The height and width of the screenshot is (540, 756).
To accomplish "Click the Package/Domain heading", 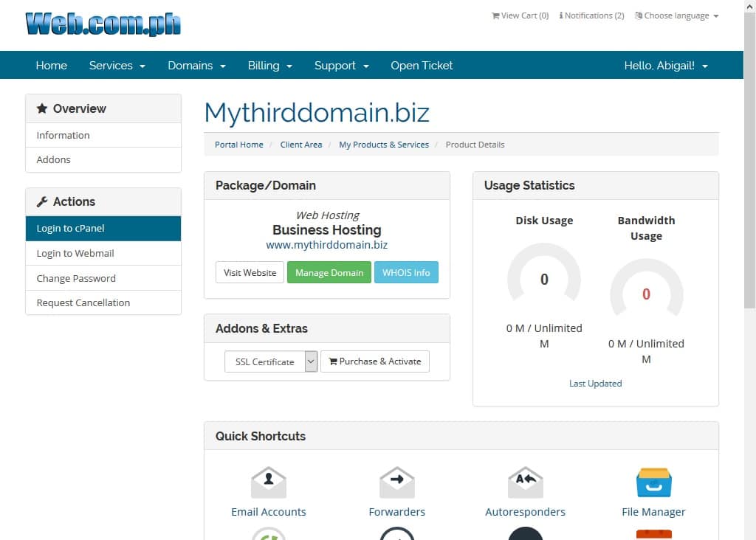I will click(x=266, y=185).
